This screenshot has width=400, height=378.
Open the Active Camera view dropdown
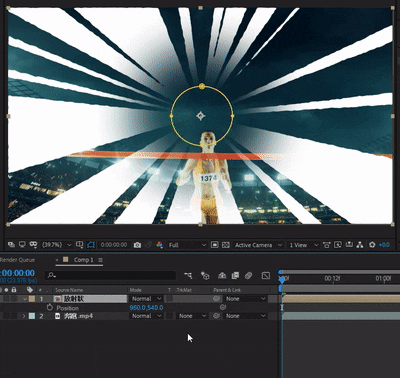(258, 245)
